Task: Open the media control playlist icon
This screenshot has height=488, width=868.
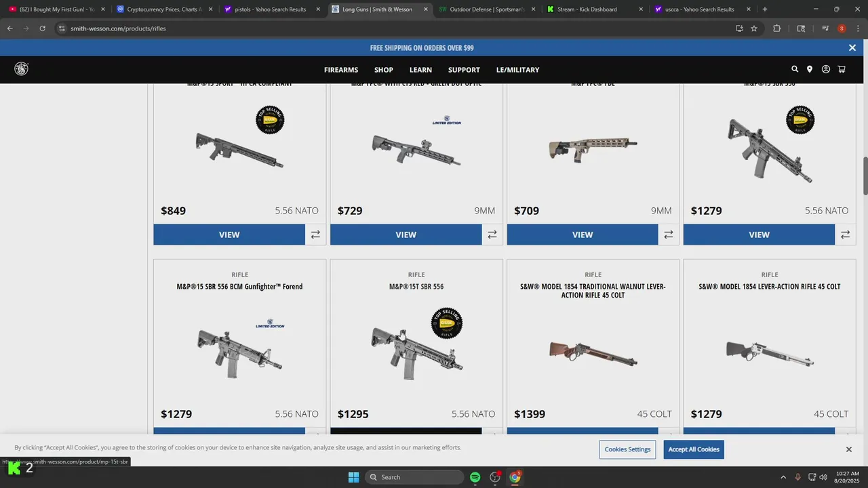Action: tap(825, 28)
